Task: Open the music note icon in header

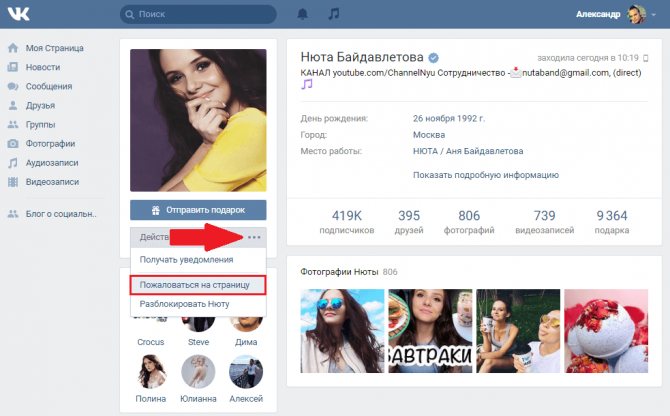Action: pos(334,14)
